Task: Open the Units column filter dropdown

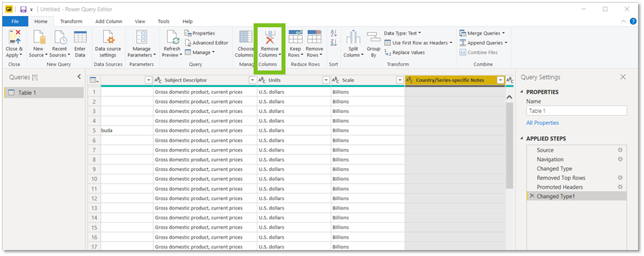Action: tap(326, 80)
